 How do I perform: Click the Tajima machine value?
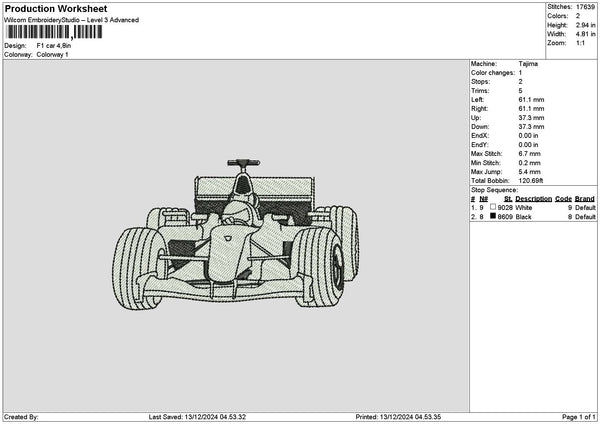click(529, 65)
